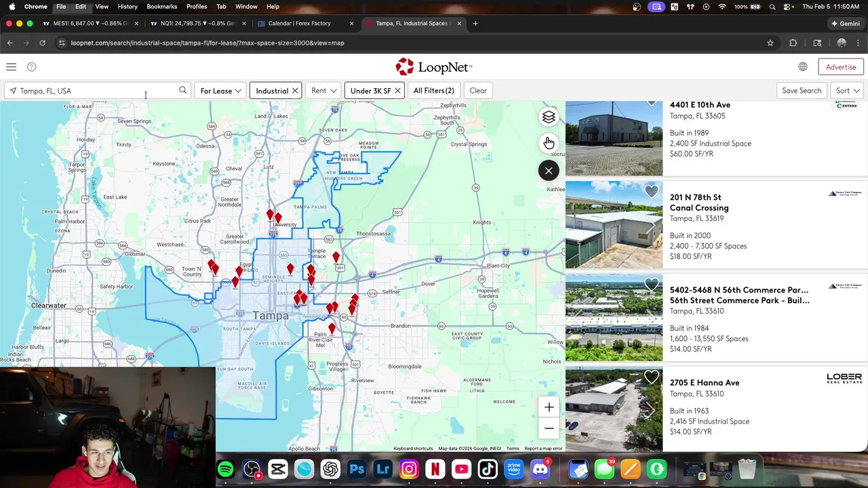The height and width of the screenshot is (488, 868).
Task: Expand the Rent filter dropdown
Action: [x=323, y=91]
